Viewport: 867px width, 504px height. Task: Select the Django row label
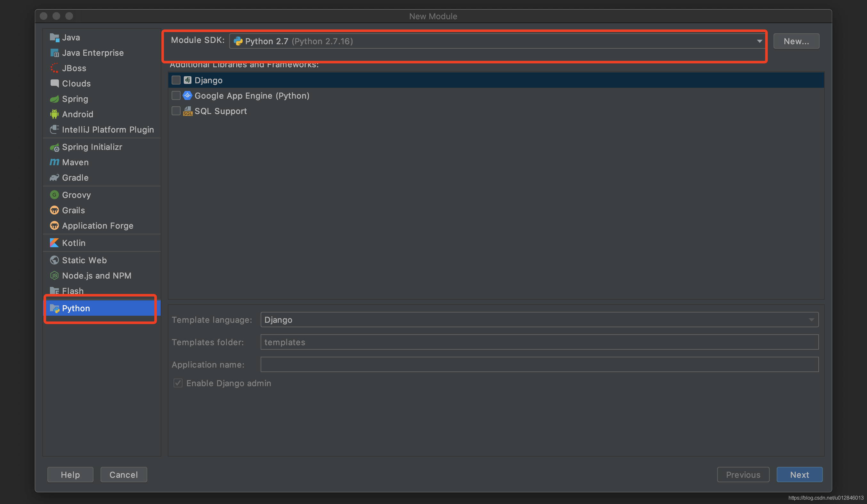(208, 80)
